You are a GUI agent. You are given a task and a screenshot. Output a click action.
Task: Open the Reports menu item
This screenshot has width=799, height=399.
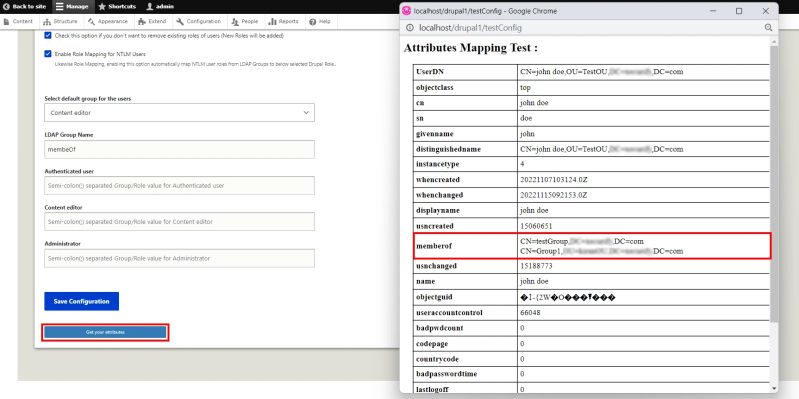(x=284, y=21)
